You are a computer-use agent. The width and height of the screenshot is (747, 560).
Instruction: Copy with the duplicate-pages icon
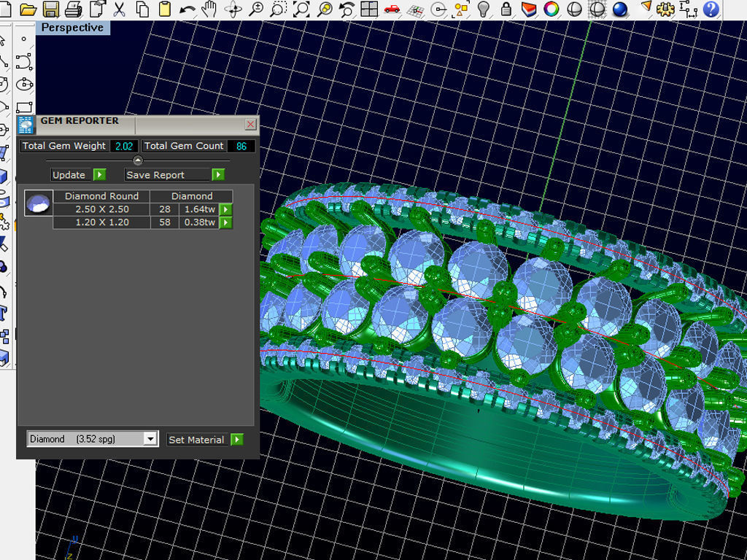[142, 9]
